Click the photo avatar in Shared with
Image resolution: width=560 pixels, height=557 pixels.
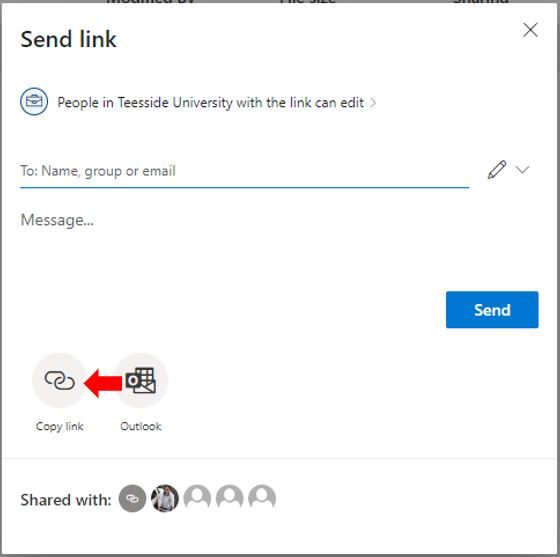[165, 498]
